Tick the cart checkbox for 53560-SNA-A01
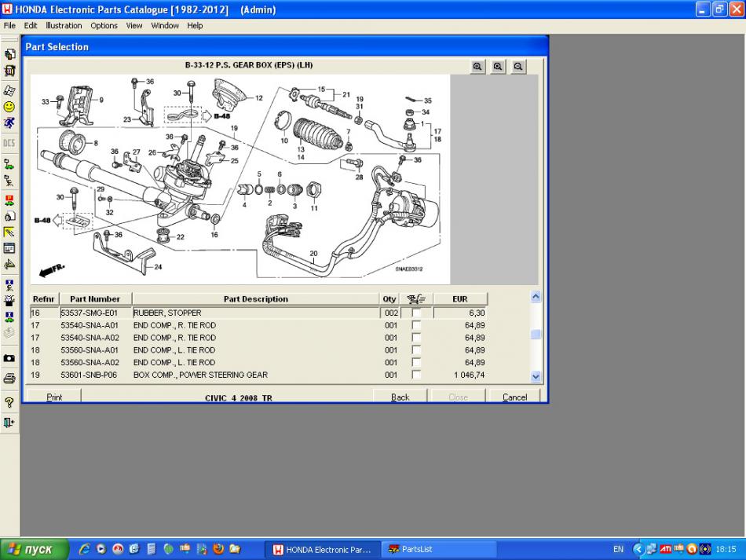This screenshot has width=746, height=560. click(416, 350)
